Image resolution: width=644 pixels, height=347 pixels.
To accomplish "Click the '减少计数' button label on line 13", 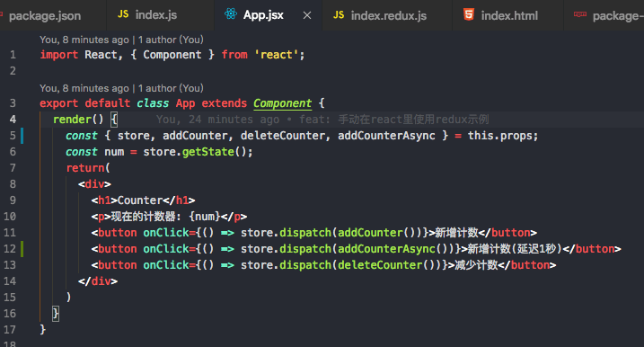I will 476,265.
